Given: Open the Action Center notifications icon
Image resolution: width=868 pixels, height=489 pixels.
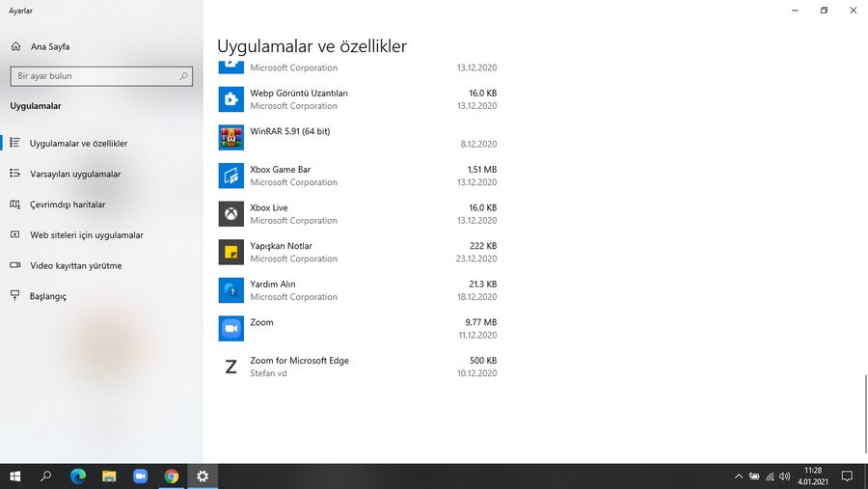Looking at the screenshot, I should click(847, 476).
